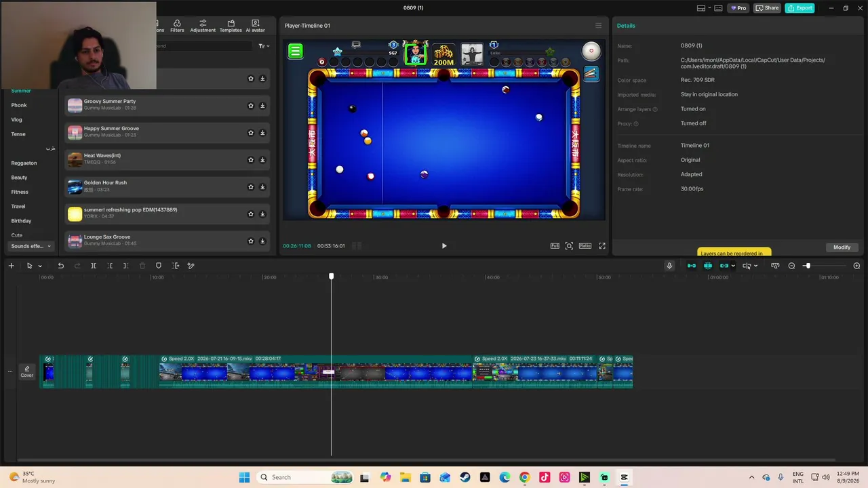Viewport: 868px width, 488px height.
Task: Favorite the summer! refreshing pop EDM track
Action: pyautogui.click(x=251, y=214)
